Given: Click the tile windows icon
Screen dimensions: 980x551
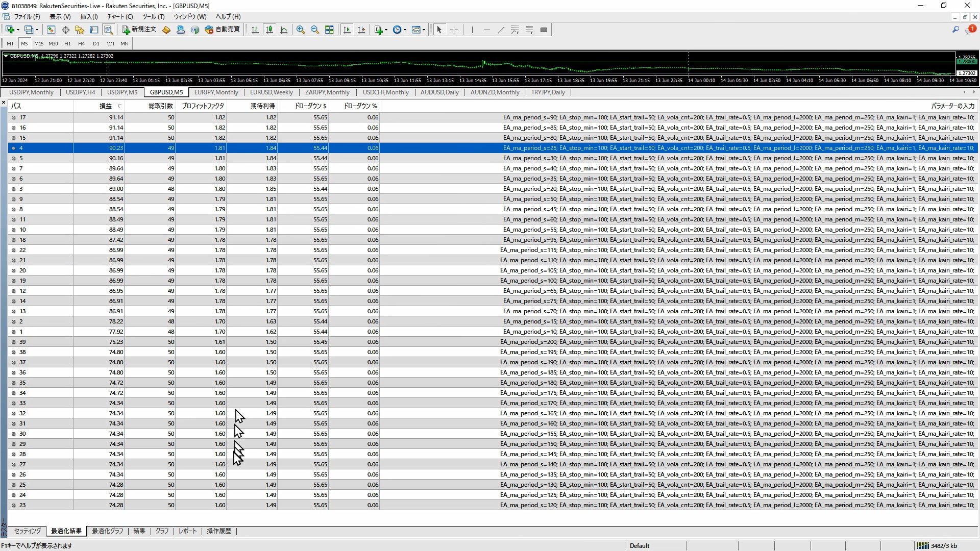Looking at the screenshot, I should pos(329,30).
